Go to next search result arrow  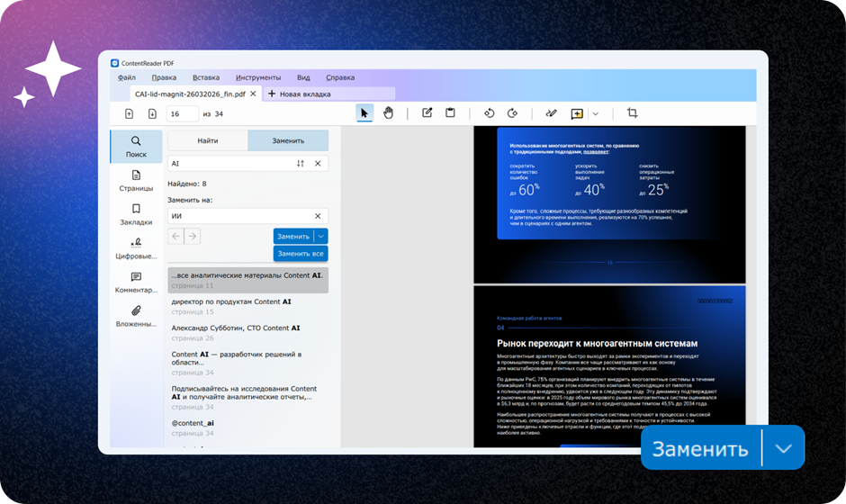pos(192,237)
